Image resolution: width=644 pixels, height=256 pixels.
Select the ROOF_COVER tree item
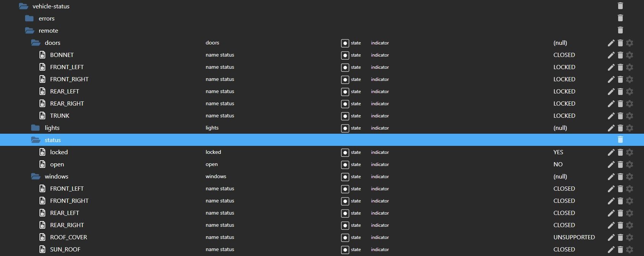coord(68,237)
